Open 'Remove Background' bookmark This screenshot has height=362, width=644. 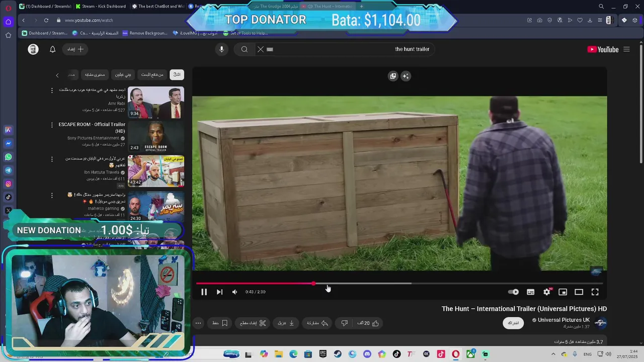click(x=145, y=33)
